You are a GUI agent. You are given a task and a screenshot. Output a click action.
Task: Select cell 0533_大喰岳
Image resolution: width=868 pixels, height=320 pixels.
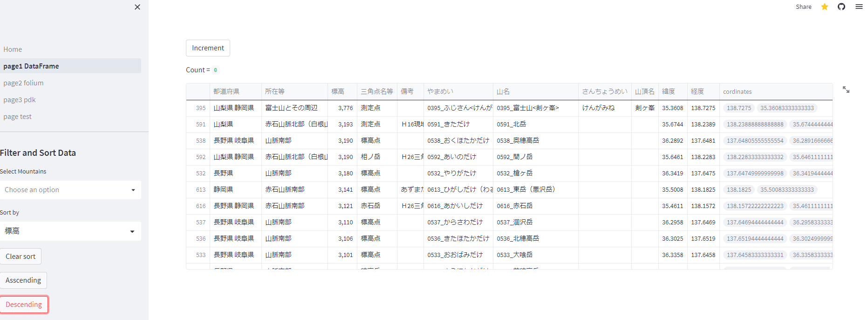[535, 255]
